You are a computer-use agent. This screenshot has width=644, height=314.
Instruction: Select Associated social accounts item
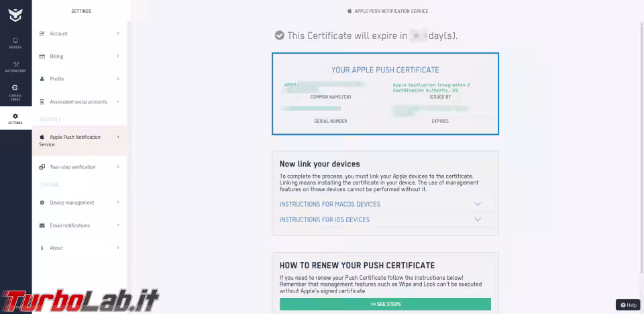pyautogui.click(x=80, y=102)
